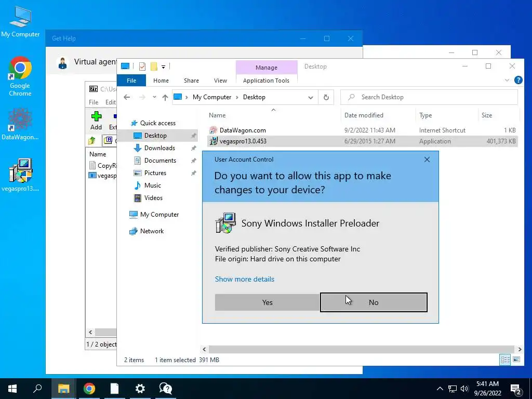Select the DataWagon.com shortcut file
The image size is (532, 399).
[362, 130]
